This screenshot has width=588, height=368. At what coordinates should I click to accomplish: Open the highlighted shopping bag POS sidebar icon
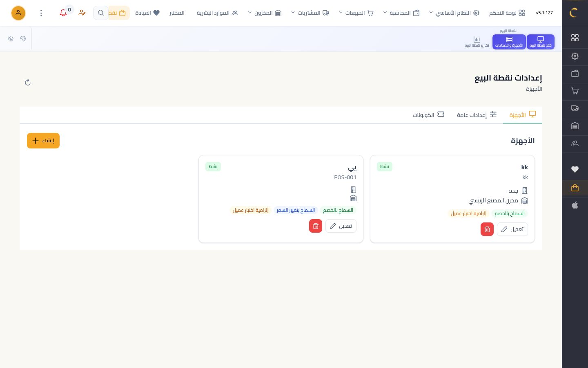click(x=575, y=188)
